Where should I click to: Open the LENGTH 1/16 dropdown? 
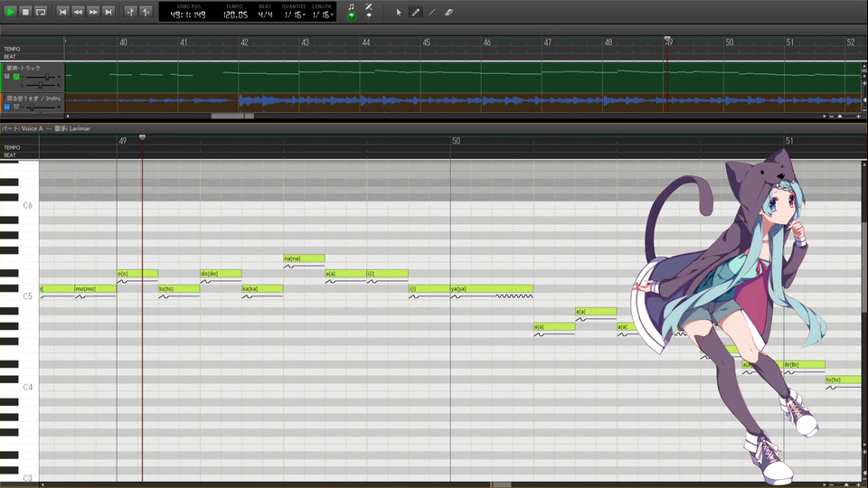(323, 15)
